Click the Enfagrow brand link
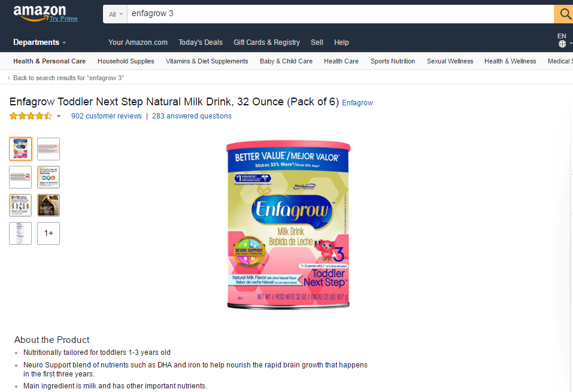Screen dimensions: 573x392 (x=357, y=103)
